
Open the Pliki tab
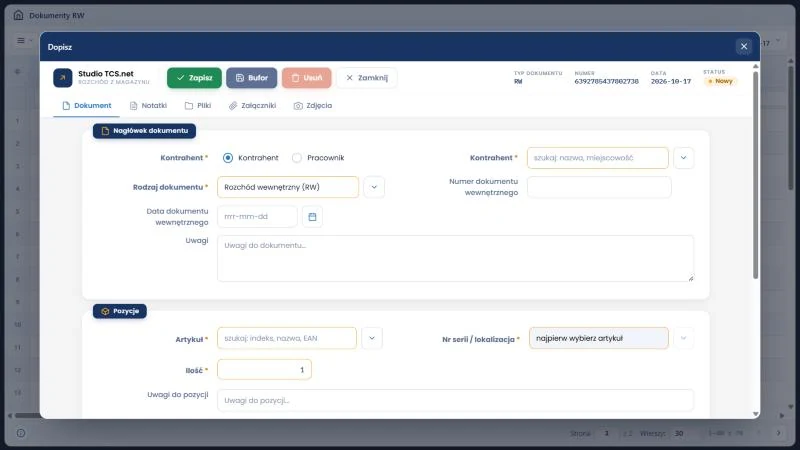198,106
